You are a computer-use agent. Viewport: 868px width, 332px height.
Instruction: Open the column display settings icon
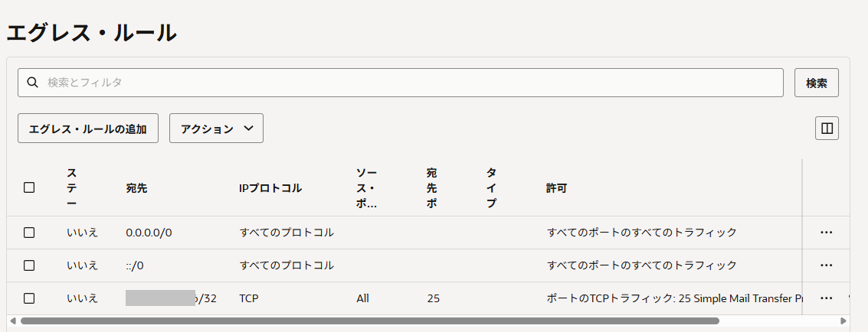click(827, 129)
